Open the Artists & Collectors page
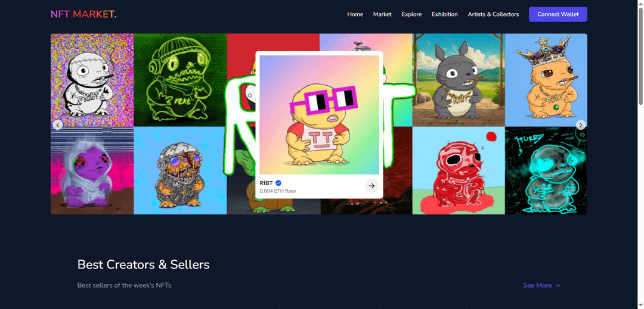644x309 pixels. tap(493, 14)
